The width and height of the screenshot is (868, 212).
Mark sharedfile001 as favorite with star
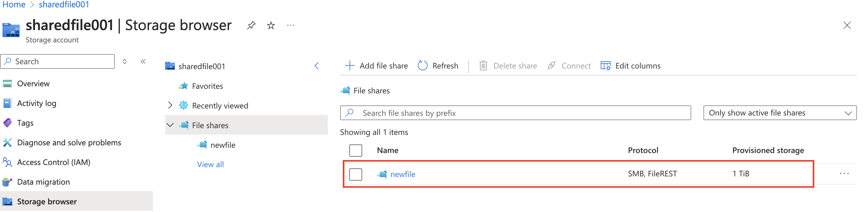click(271, 25)
